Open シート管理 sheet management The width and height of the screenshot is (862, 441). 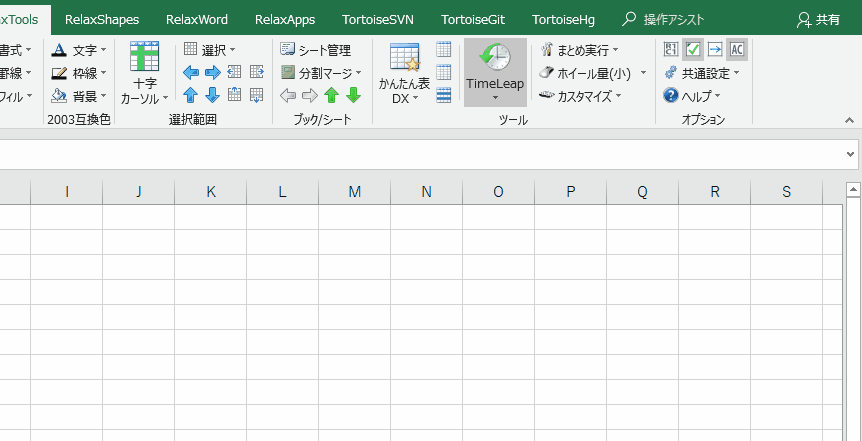(x=316, y=50)
